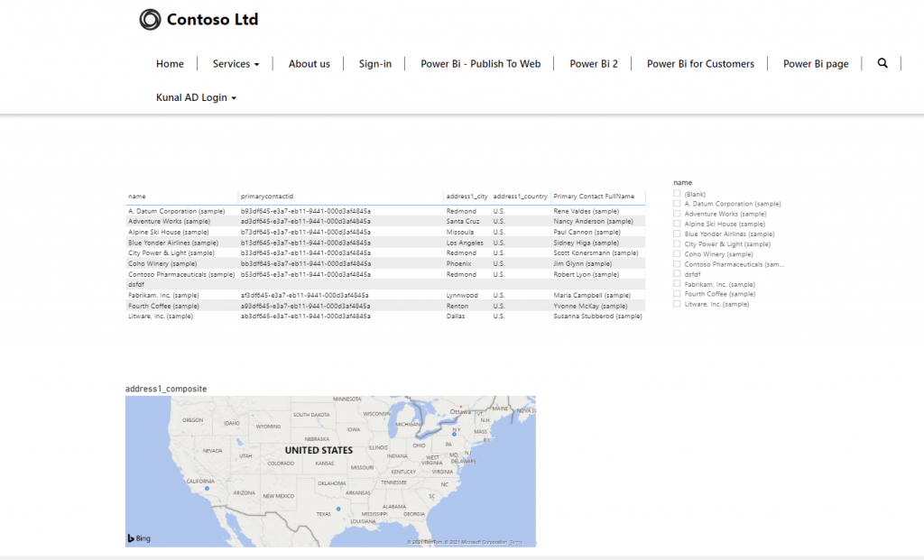Screen dimensions: 924x560
Task: Select Fabrikam, Inc. (sample) table cell
Action: pyautogui.click(x=163, y=296)
